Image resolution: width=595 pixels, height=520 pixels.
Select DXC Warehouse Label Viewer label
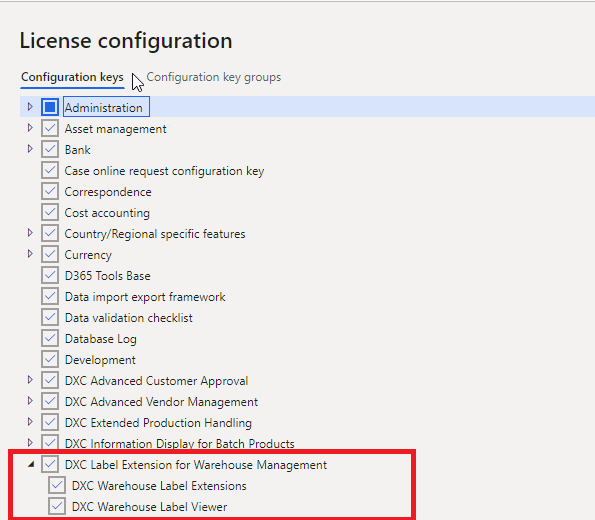point(150,507)
